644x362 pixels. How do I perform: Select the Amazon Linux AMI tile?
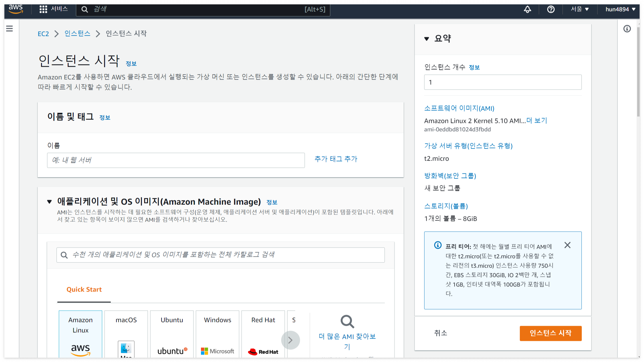point(80,334)
